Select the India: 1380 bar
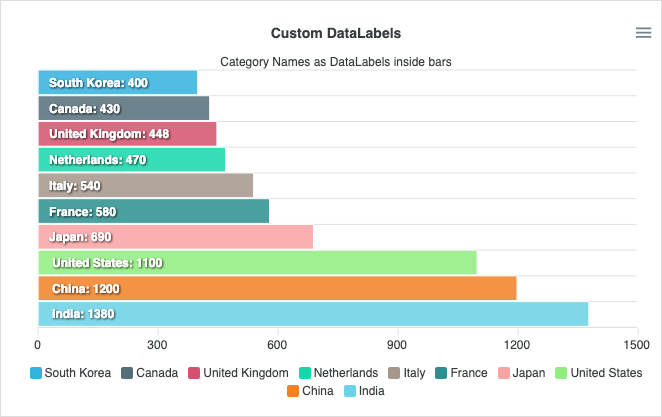This screenshot has width=662, height=417. [x=312, y=314]
